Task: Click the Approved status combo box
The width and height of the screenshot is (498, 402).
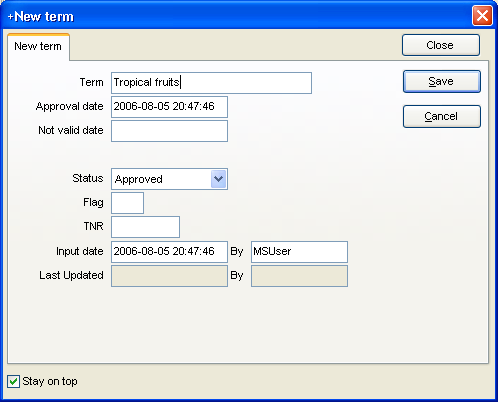Action: (x=169, y=179)
